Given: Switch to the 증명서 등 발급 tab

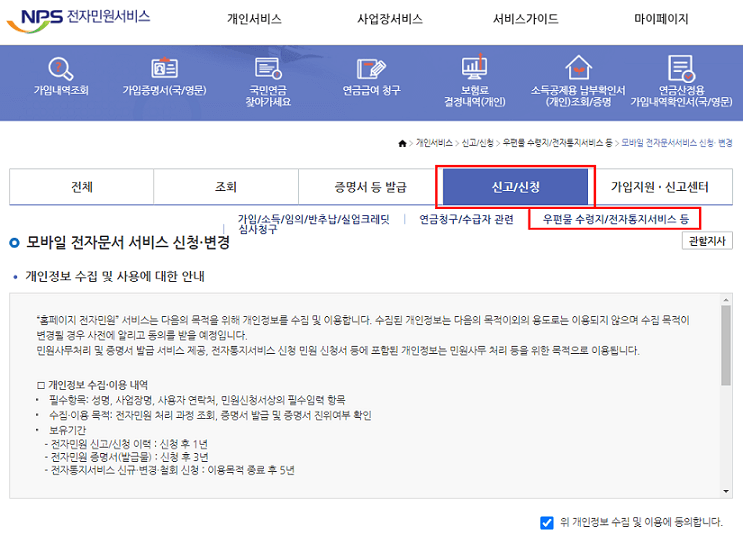Looking at the screenshot, I should [371, 187].
